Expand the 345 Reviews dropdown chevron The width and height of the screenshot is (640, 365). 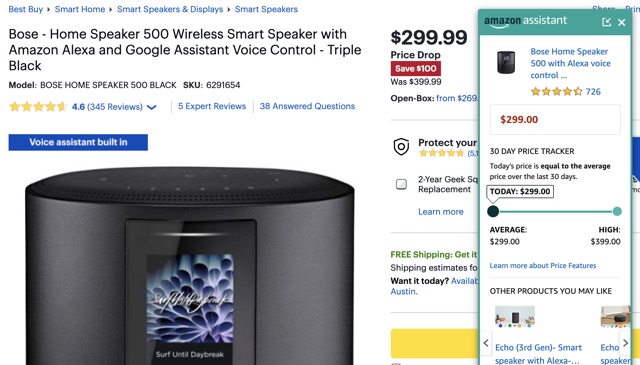tap(151, 107)
